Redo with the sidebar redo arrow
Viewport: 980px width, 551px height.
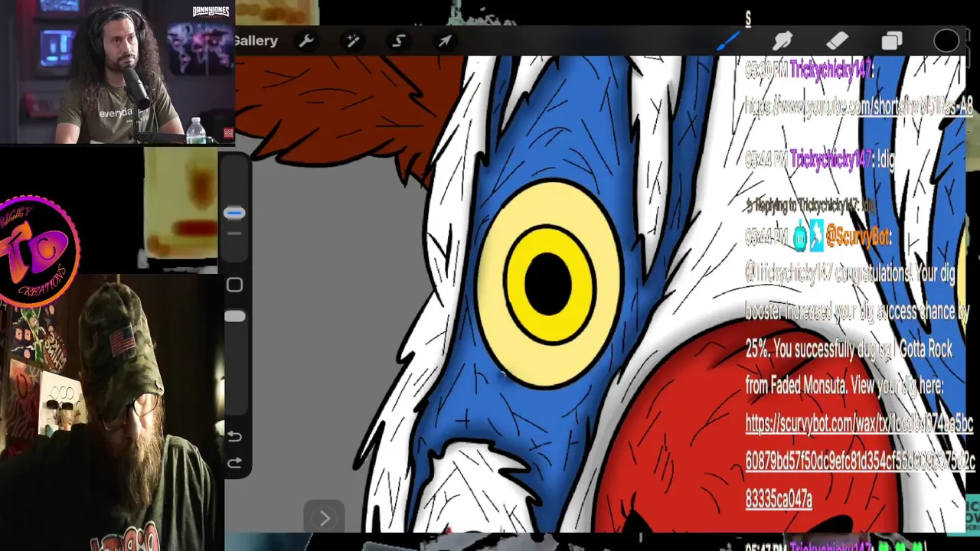pos(234,462)
